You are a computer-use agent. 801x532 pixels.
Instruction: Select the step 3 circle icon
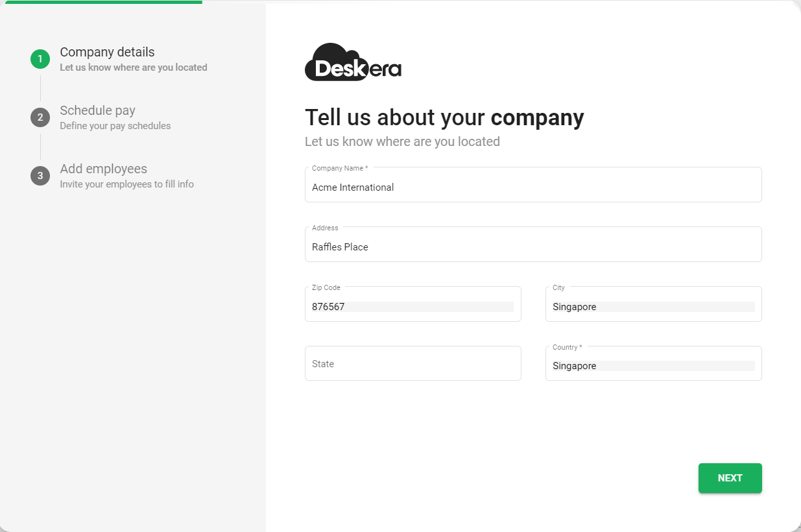[x=40, y=176]
